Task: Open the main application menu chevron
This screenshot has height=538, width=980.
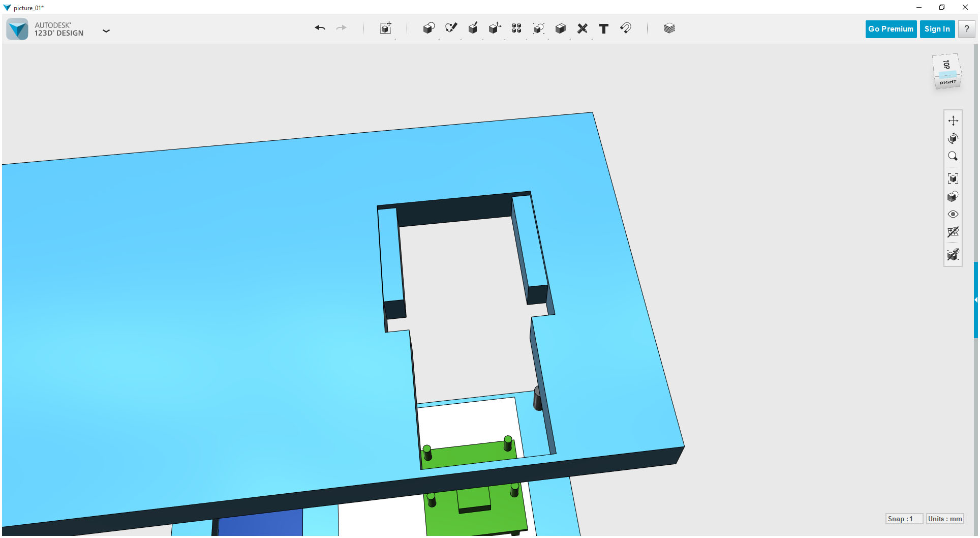Action: coord(106,31)
